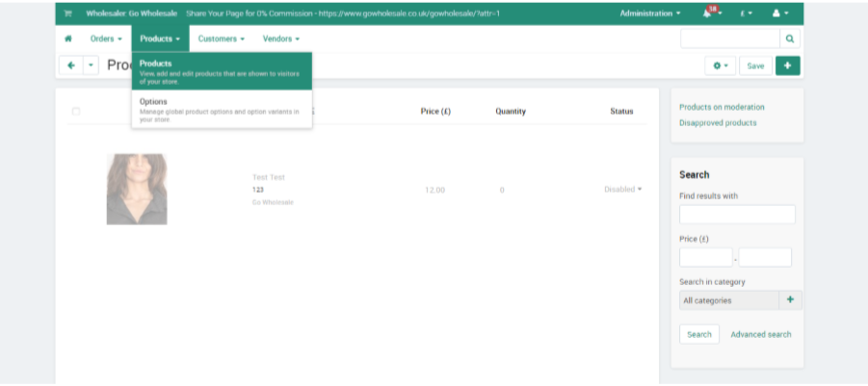
Task: Sort by Status column header
Action: [x=621, y=111]
